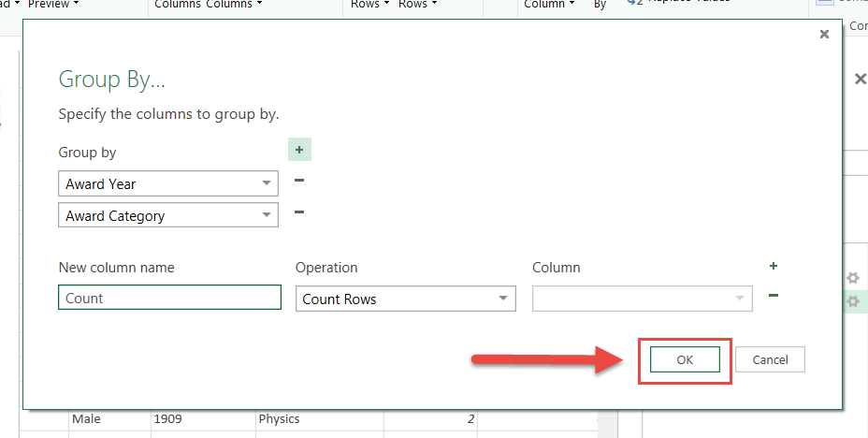This screenshot has width=868, height=438.
Task: Add a new aggregation with the plus icon
Action: click(x=774, y=267)
